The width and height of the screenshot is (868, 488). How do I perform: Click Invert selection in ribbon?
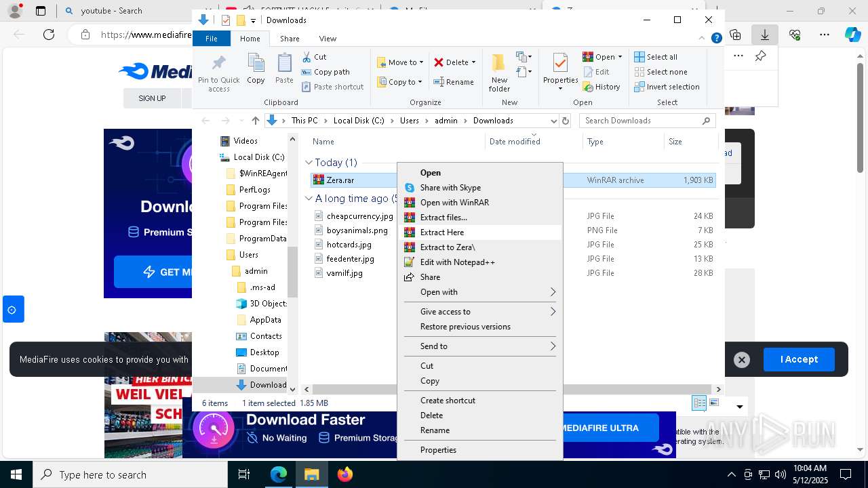click(x=667, y=87)
